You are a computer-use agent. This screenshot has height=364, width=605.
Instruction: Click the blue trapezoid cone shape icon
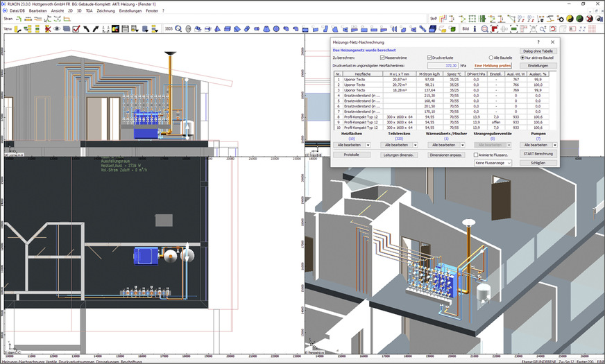(x=266, y=29)
